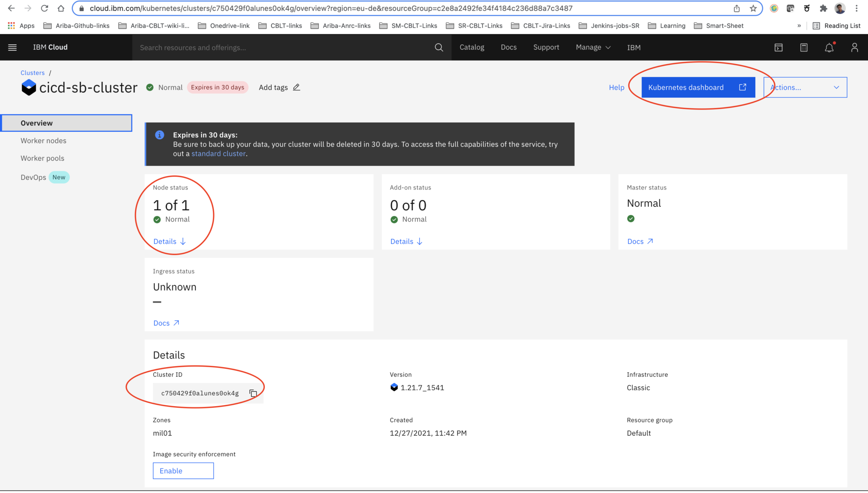View notifications via the bell icon
Screen dimensions: 868x493
(x=829, y=47)
